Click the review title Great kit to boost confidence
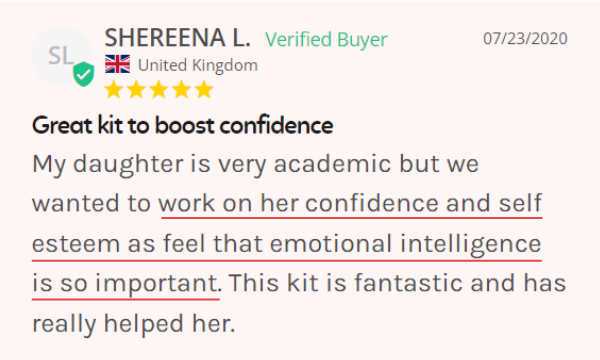The image size is (600, 360). click(183, 126)
